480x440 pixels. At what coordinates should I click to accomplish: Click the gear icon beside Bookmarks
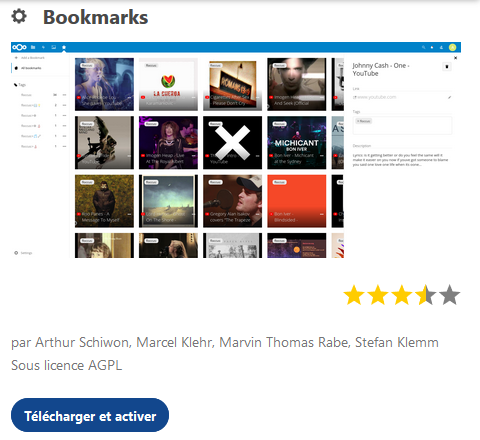pos(19,16)
